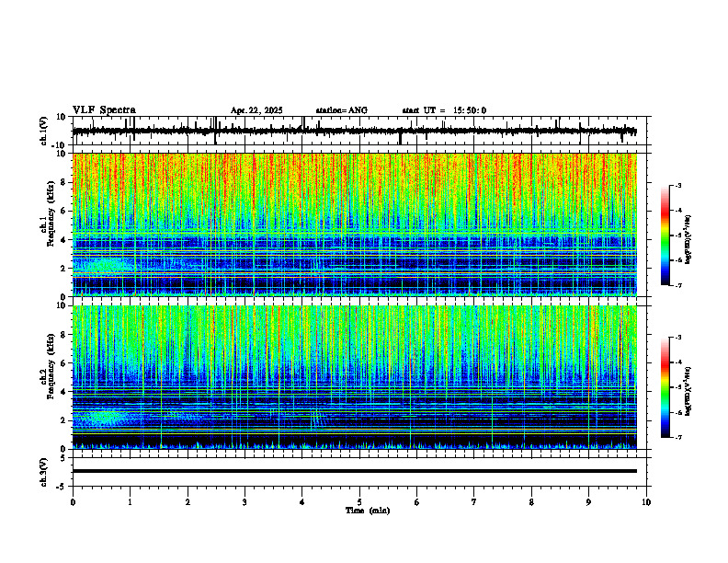Viewport: 728px width, 563px height.
Task: Click the ch.1(V) waveform axis label
Action: coord(44,131)
